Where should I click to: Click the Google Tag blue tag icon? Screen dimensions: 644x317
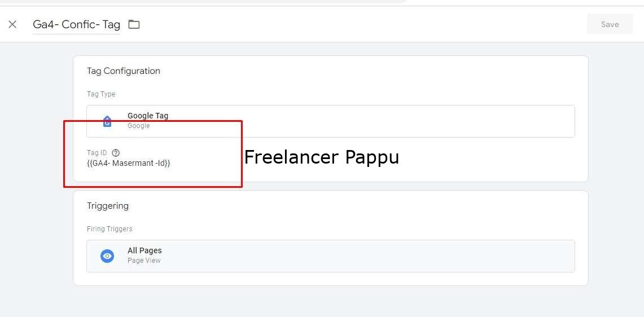(x=107, y=121)
